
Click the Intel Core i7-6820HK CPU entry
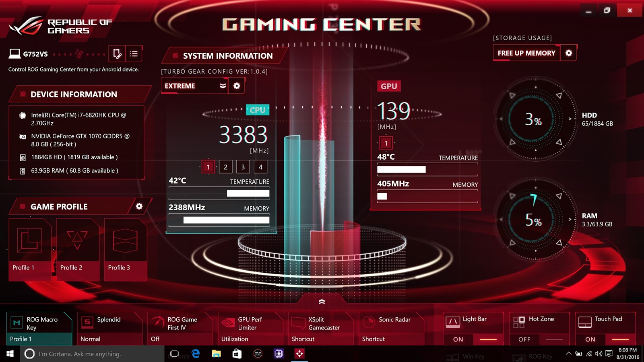pos(78,119)
